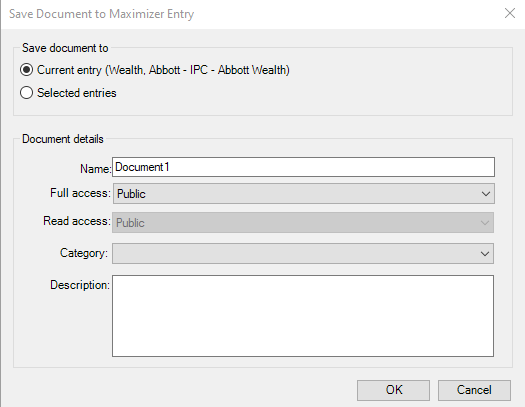Click the Name field containing Document1

303,167
